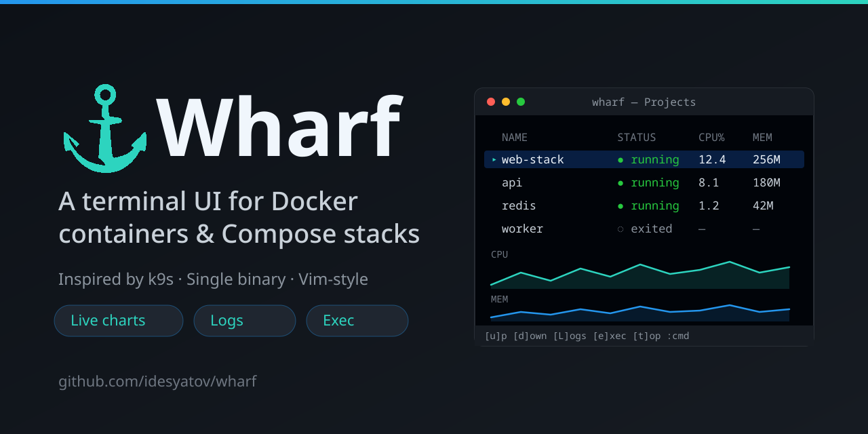Click the "A terminal UI for Docker" tagline
Image resolution: width=868 pixels, height=434 pixels.
[208, 201]
